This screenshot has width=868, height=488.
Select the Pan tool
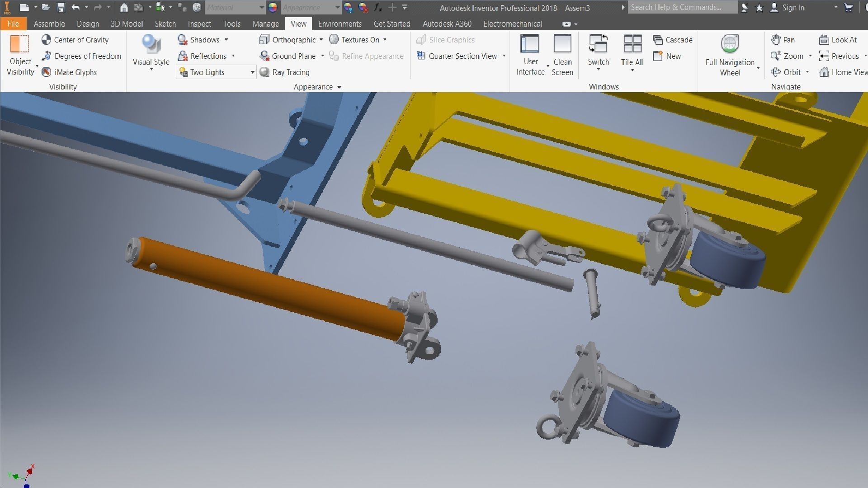783,40
